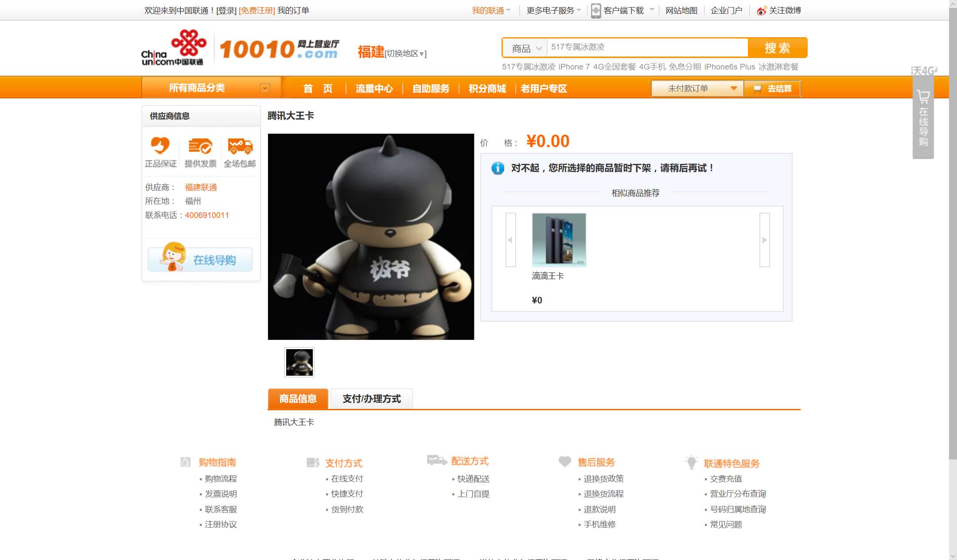957x560 pixels.
Task: Open the 商品 search type dropdown
Action: point(526,48)
